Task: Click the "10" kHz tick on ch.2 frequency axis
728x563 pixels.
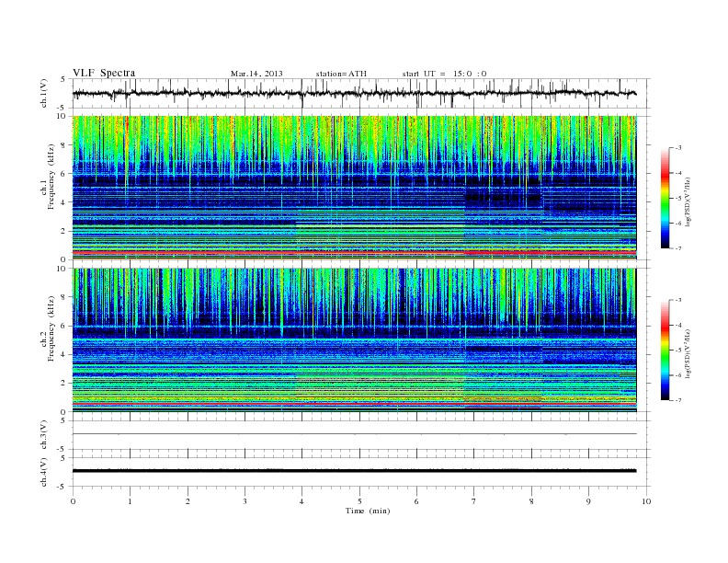Action: [62, 269]
